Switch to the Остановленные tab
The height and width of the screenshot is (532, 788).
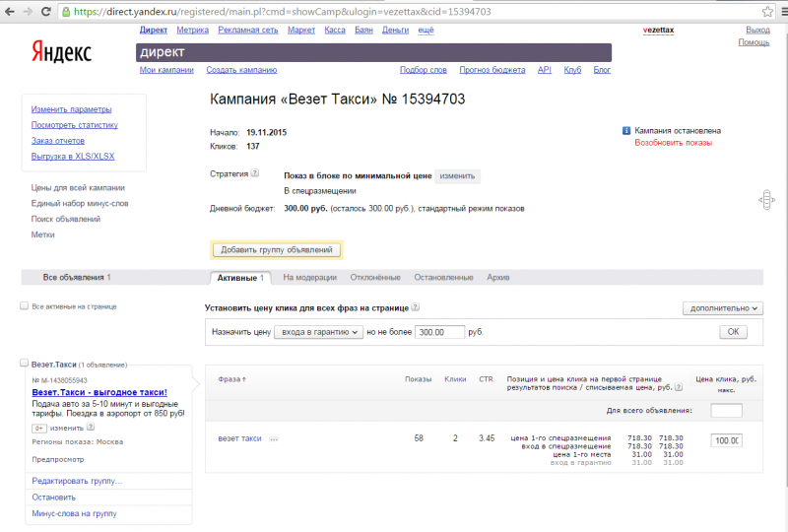click(x=443, y=277)
